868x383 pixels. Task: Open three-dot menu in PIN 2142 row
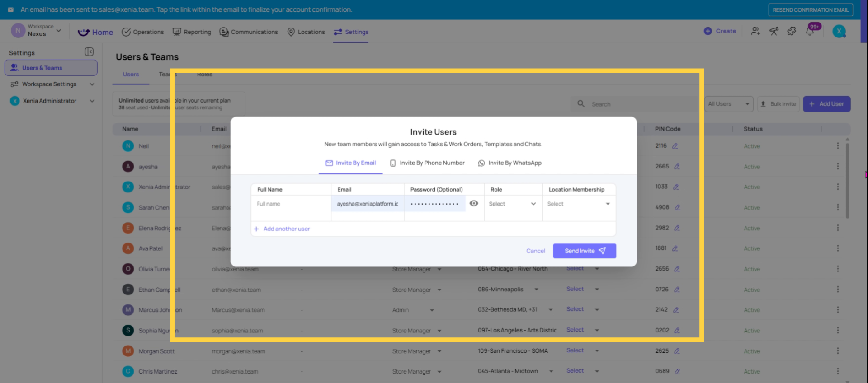838,310
